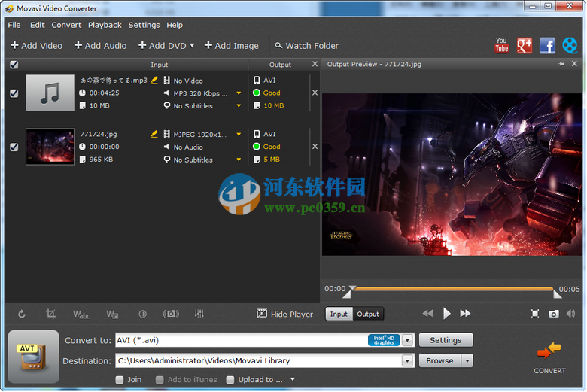The image size is (587, 392).
Task: Rewind the preview playback
Action: [427, 314]
